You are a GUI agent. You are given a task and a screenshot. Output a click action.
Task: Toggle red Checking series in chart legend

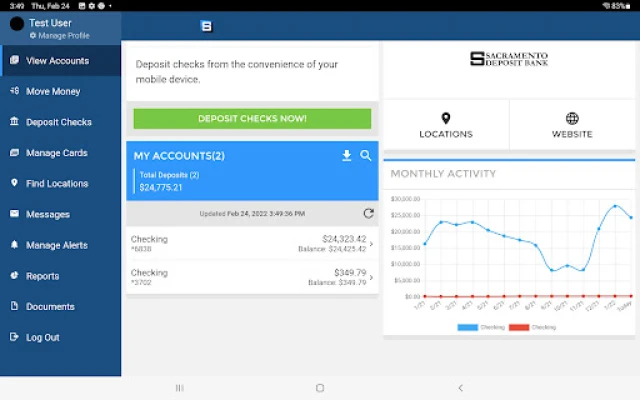[533, 327]
